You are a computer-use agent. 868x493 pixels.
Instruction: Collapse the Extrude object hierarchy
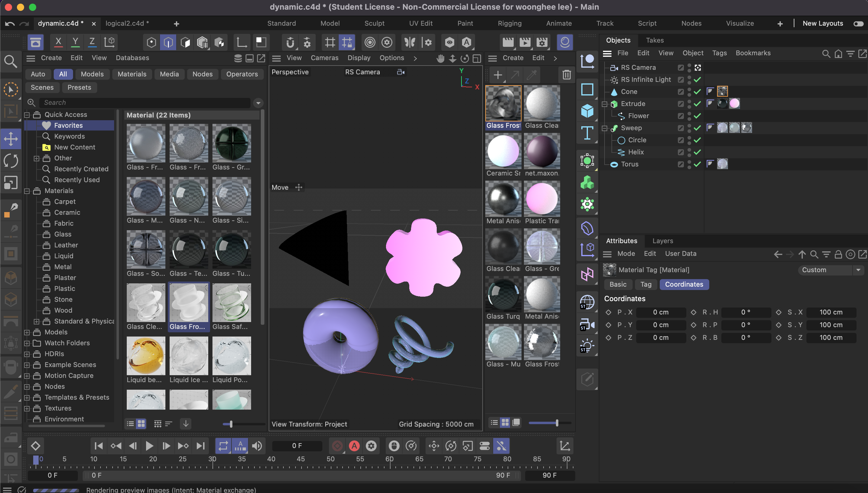point(605,104)
